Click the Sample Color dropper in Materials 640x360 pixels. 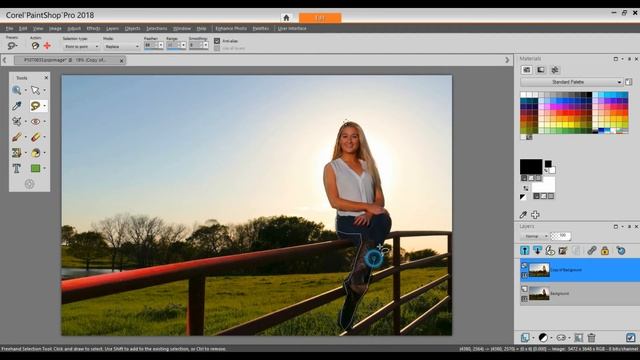pyautogui.click(x=523, y=214)
